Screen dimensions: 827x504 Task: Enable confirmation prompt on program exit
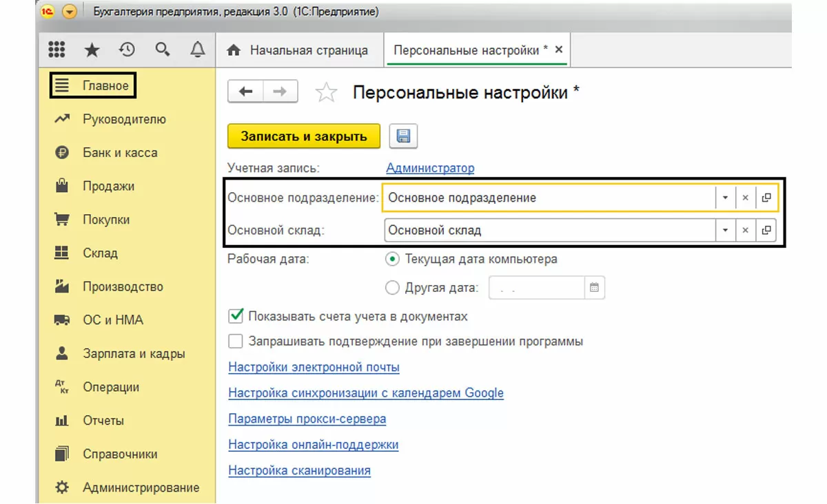click(236, 341)
